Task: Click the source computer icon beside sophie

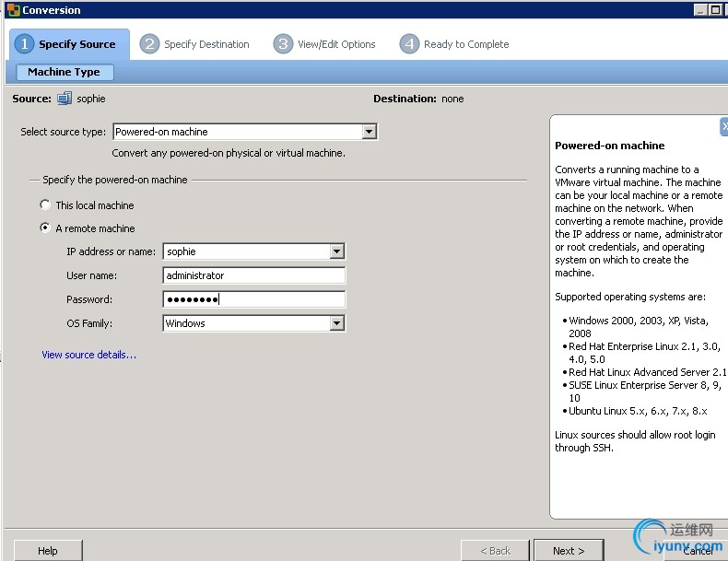Action: [65, 99]
